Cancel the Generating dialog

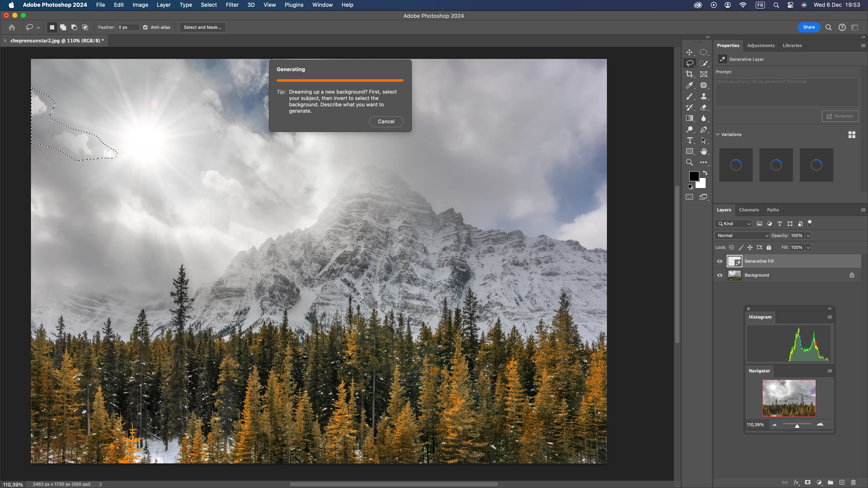[x=386, y=122]
